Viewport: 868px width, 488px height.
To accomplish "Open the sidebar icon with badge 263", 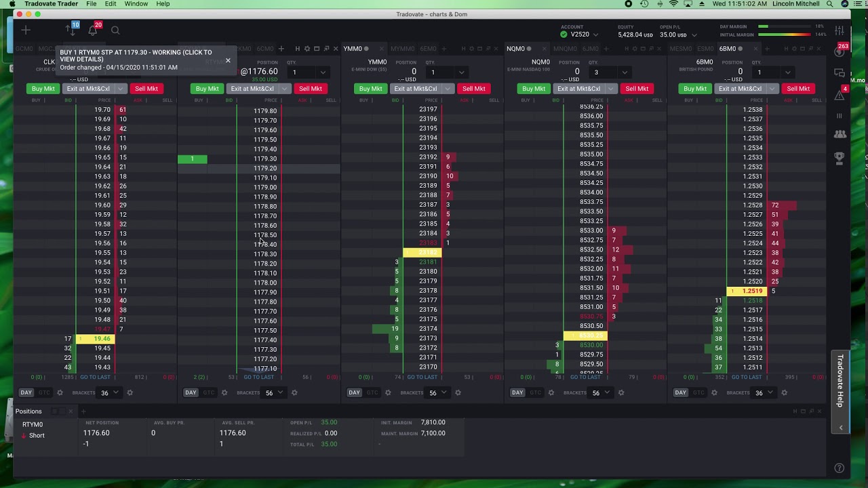I will point(840,52).
